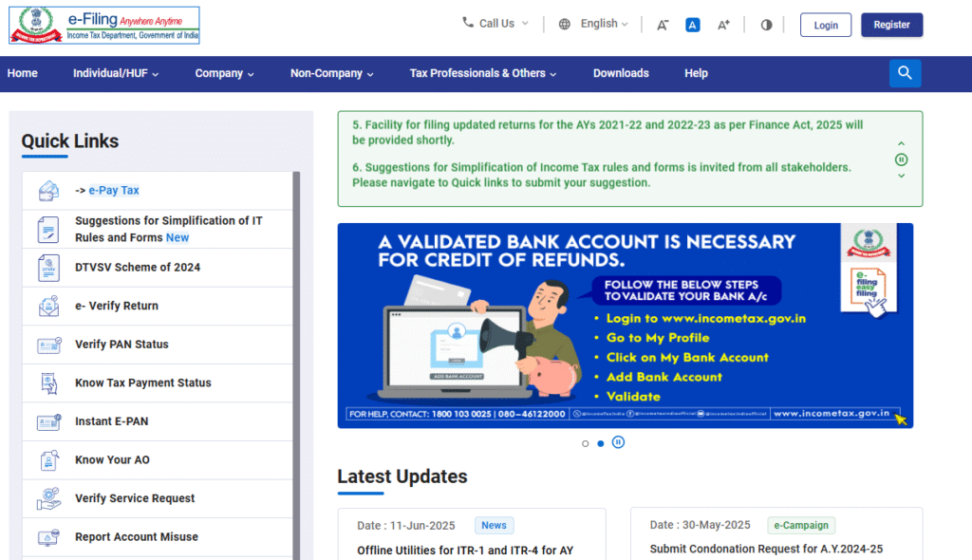Click the Login button
972x560 pixels.
pos(826,25)
